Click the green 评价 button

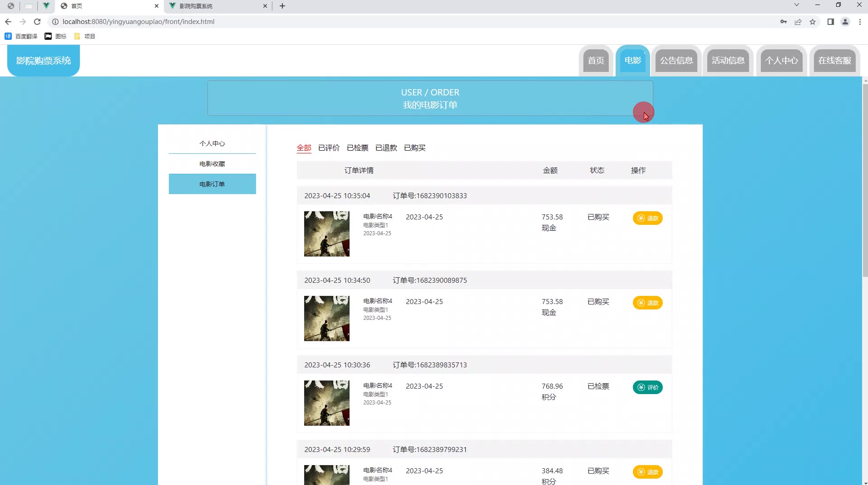pyautogui.click(x=647, y=387)
